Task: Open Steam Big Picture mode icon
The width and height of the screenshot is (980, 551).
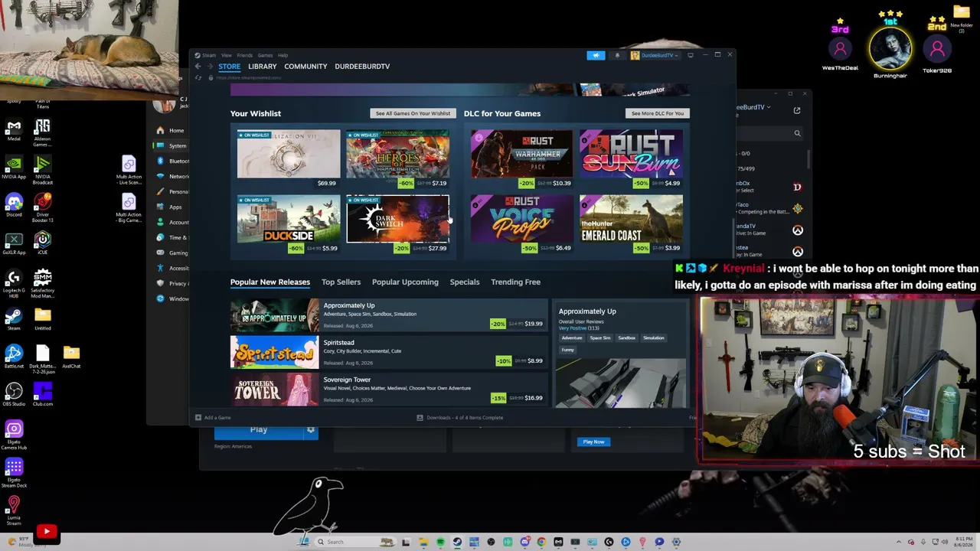Action: [x=690, y=55]
